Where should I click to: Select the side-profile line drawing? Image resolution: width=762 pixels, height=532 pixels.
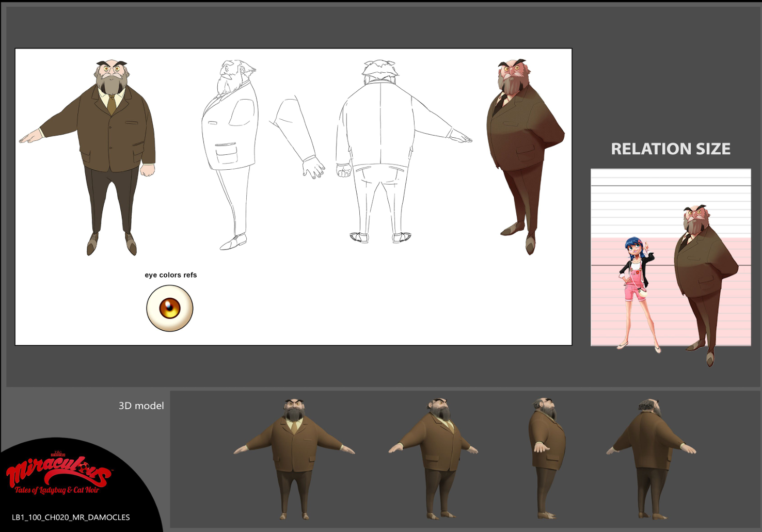230,155
